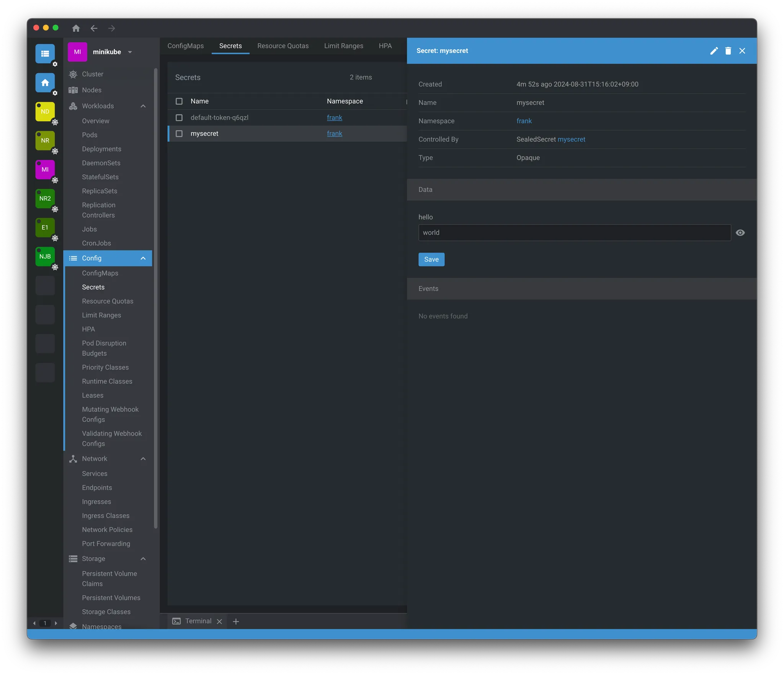Screen dimensions: 784x675
Task: Toggle visibility of hello secret value
Action: click(740, 233)
